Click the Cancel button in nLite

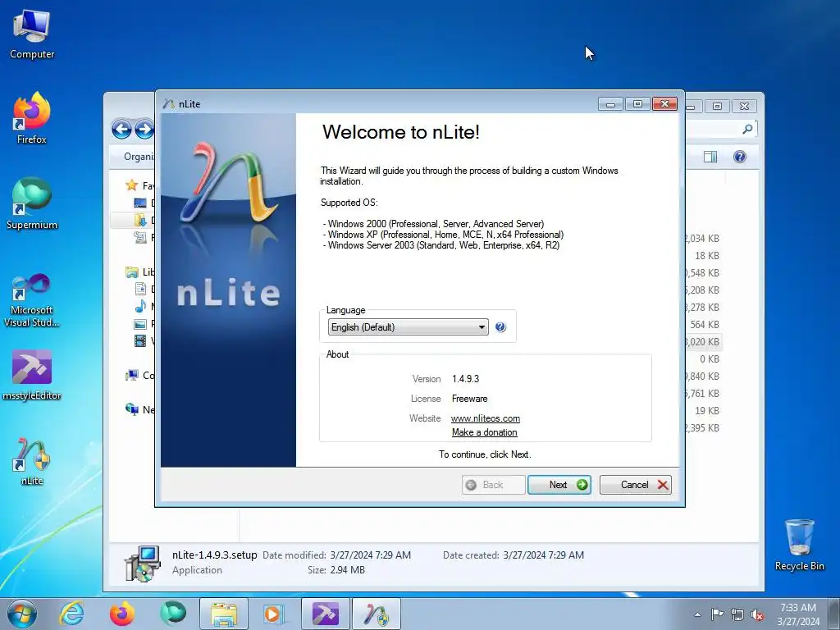(636, 485)
